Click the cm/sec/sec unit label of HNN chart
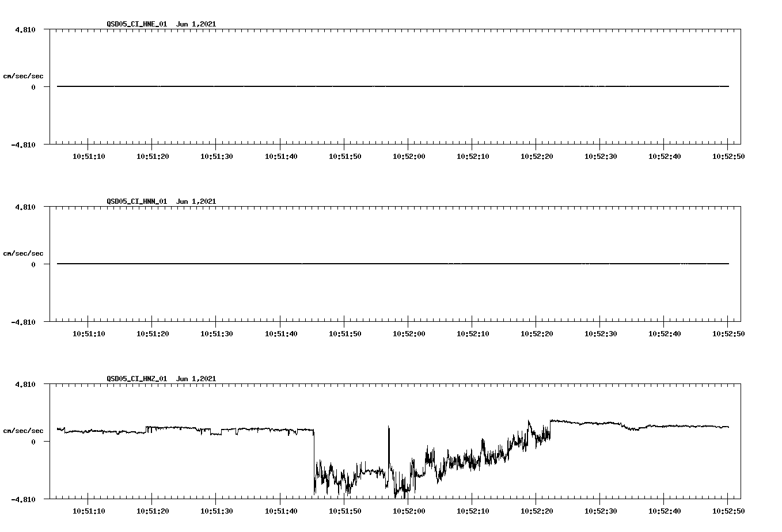The height and width of the screenshot is (532, 782). coord(23,253)
